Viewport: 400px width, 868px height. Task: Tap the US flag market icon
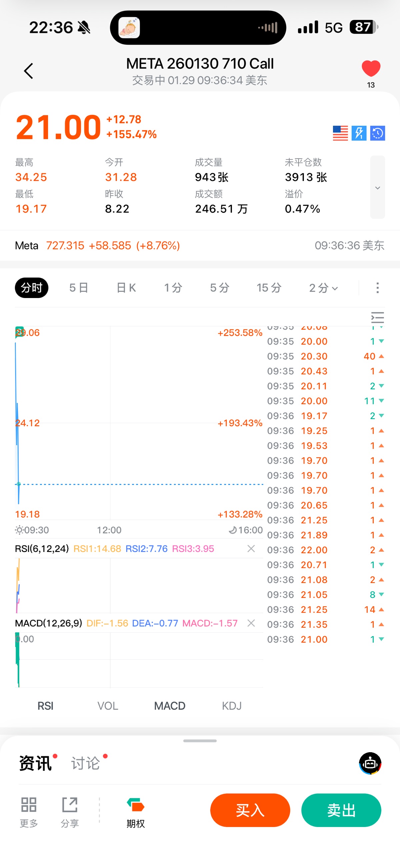pyautogui.click(x=340, y=133)
